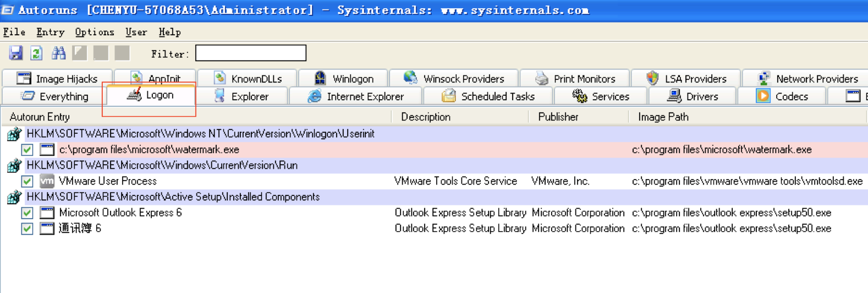This screenshot has height=293, width=868.
Task: Click the 'VMware User Process' entry text
Action: 108,181
